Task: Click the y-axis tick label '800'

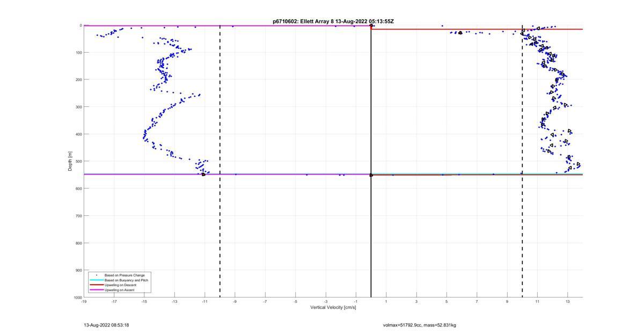Action: click(x=78, y=243)
